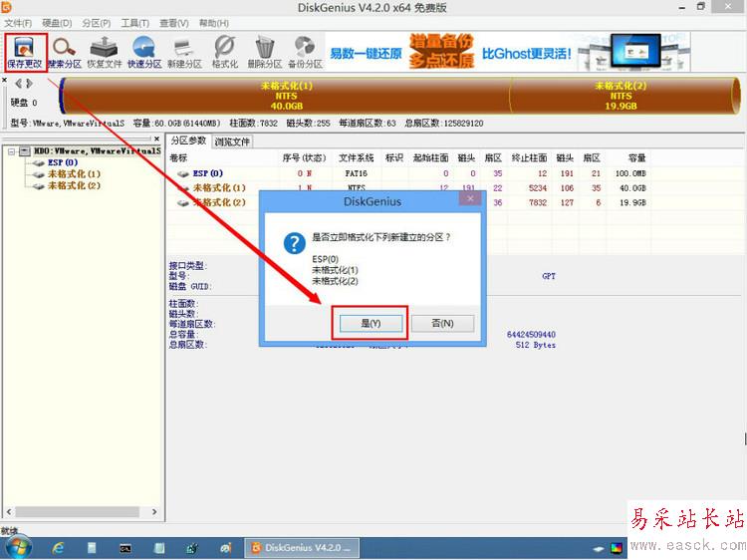Decline formatting with the 否(N) button
The width and height of the screenshot is (747, 560).
pyautogui.click(x=442, y=323)
